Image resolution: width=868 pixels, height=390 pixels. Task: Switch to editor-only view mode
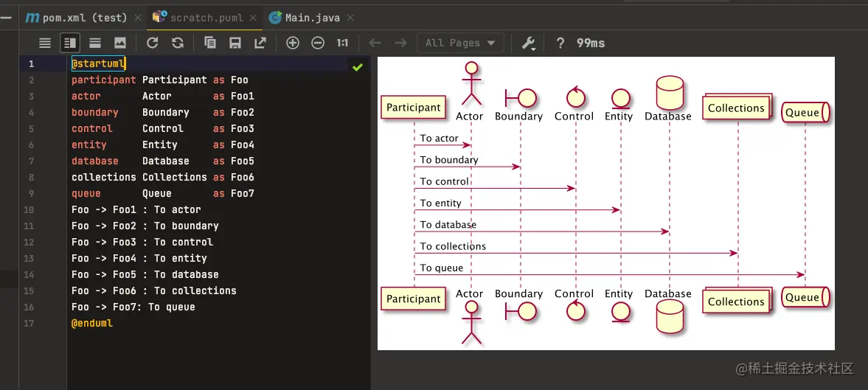coord(45,43)
